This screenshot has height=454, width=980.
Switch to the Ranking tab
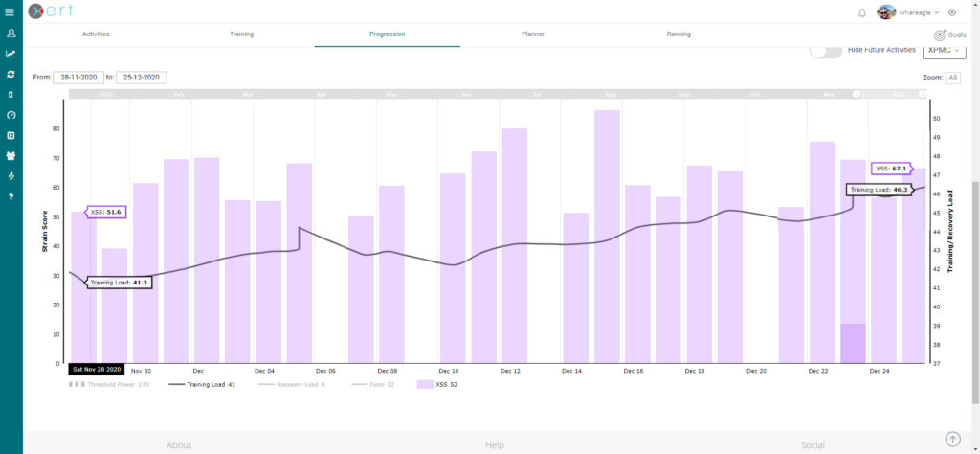679,34
